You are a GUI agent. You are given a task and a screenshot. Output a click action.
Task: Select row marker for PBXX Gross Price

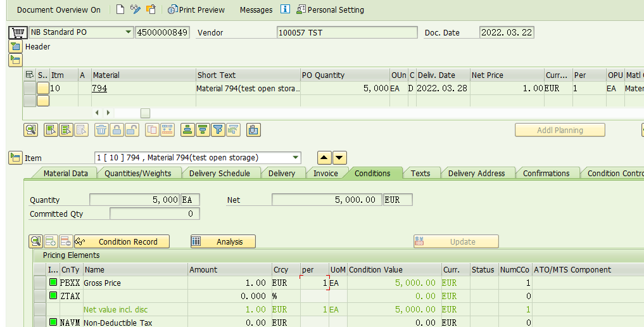click(x=40, y=283)
